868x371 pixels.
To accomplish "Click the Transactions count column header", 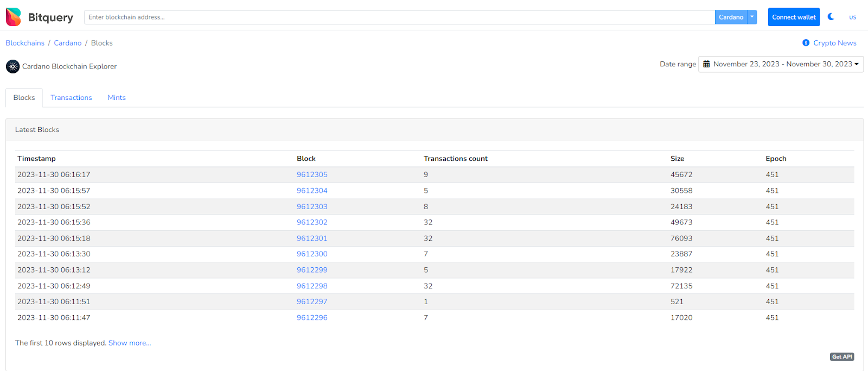I will click(x=456, y=159).
